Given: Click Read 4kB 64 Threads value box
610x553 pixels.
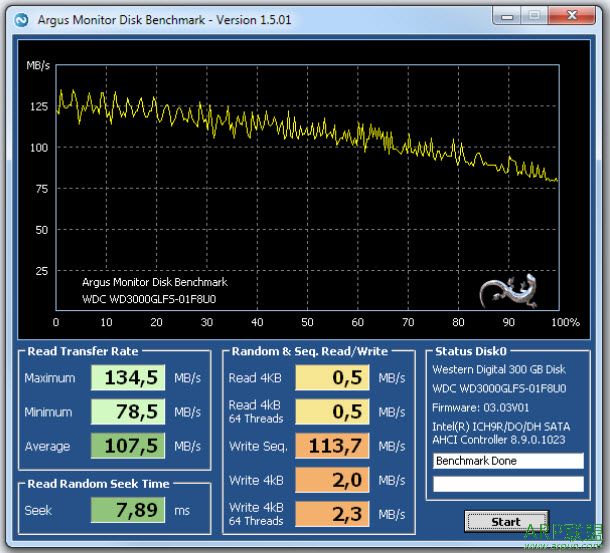Looking at the screenshot, I should click(x=333, y=412).
